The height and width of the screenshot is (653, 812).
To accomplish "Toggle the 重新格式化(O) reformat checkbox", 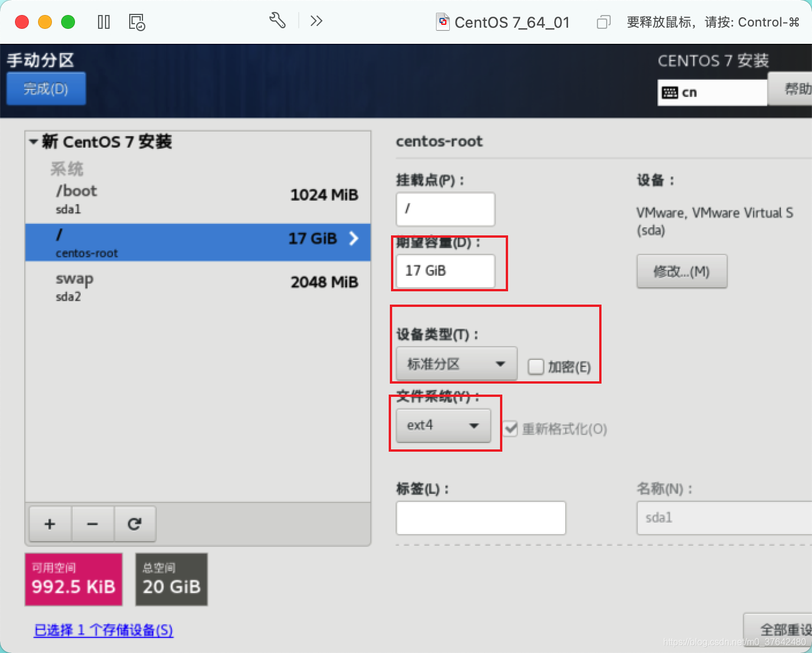I will point(510,429).
